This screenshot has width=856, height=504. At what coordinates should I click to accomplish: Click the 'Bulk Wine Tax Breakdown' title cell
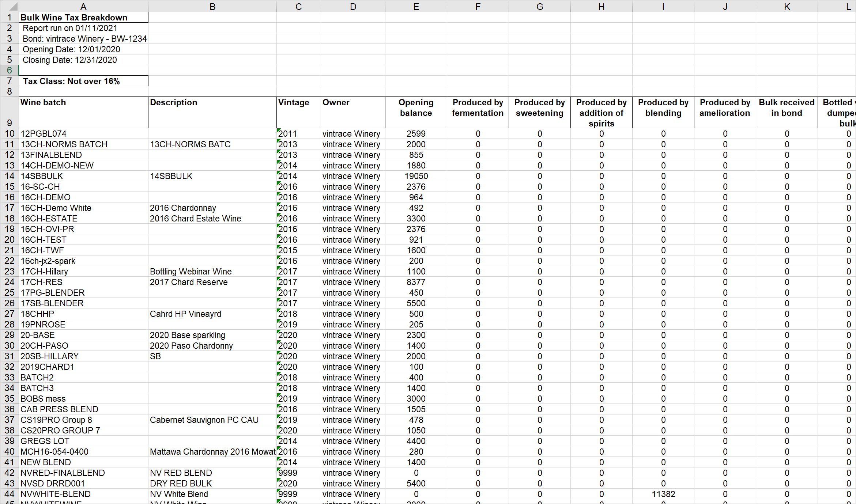(83, 18)
